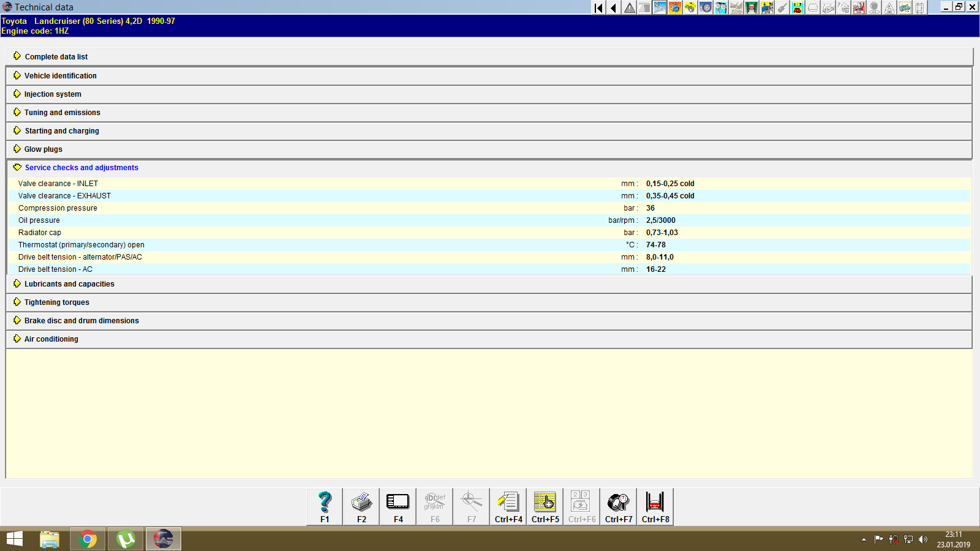Select the spanner tool icon in toolbar
980x551 pixels.
pyautogui.click(x=660, y=7)
